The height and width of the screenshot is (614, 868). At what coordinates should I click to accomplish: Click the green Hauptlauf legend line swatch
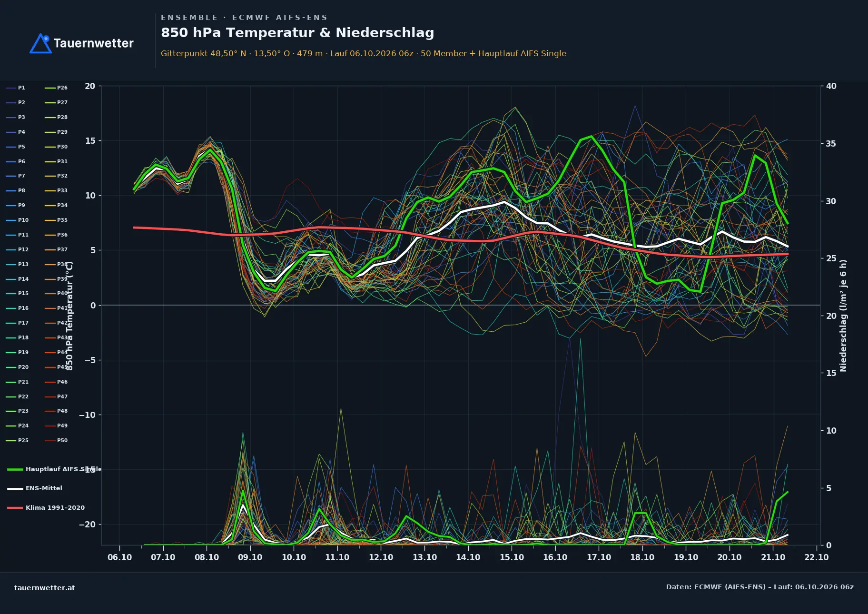pyautogui.click(x=15, y=469)
